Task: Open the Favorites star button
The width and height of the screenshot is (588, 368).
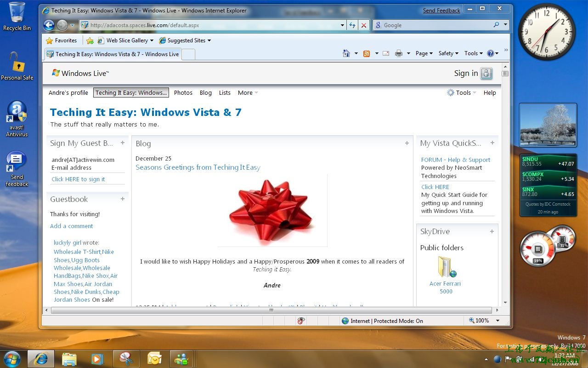Action: point(61,40)
